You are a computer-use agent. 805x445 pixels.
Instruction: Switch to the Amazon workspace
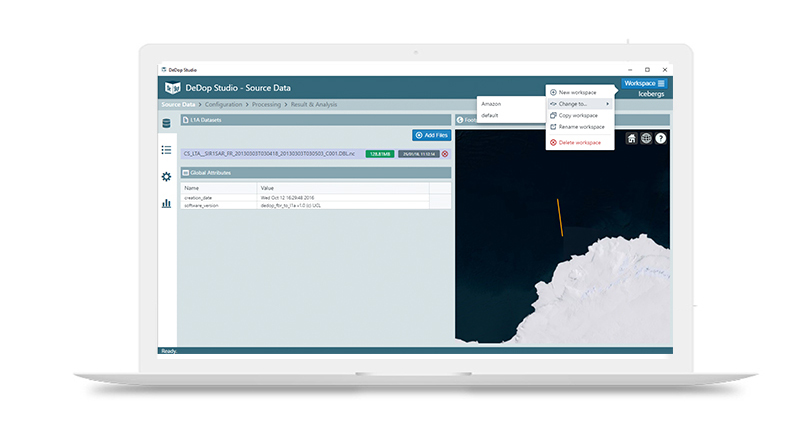tap(492, 103)
